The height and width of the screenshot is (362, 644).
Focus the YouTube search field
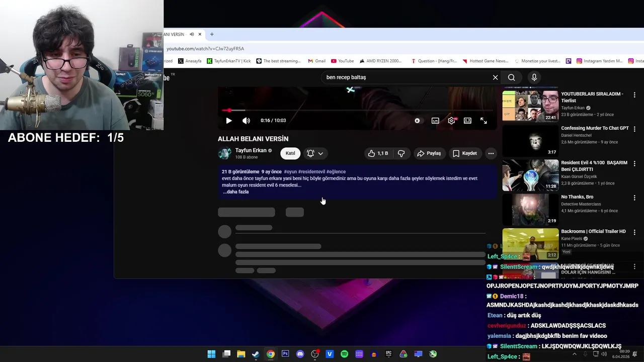408,77
